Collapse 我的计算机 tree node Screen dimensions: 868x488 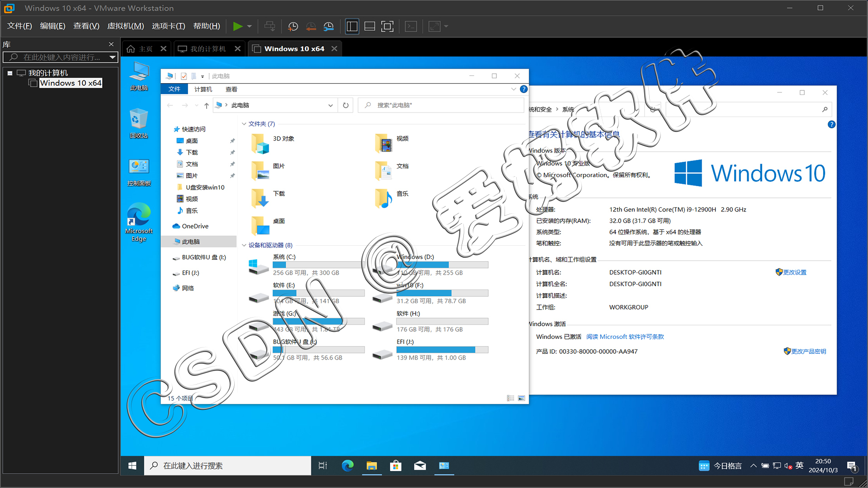9,73
